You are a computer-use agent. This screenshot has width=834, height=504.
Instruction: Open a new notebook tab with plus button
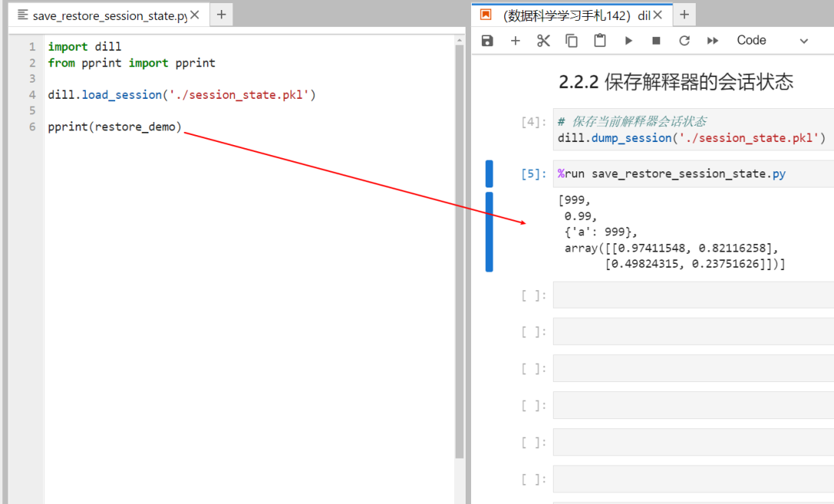click(685, 14)
